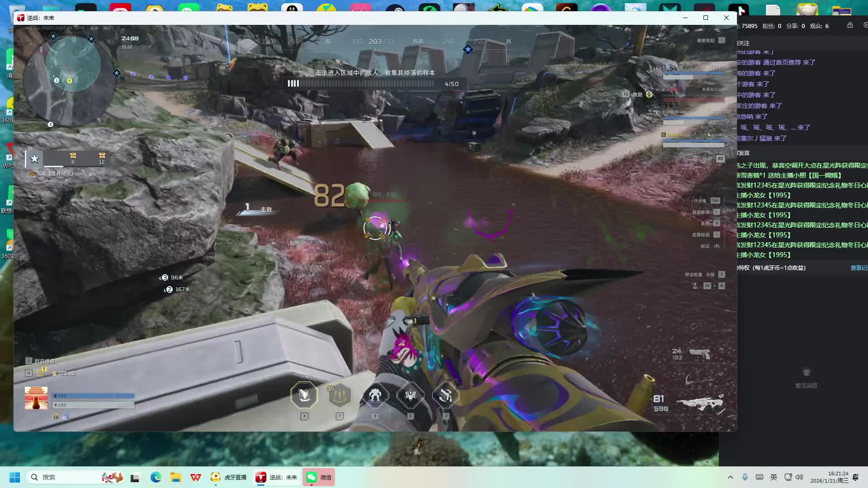Click the player avatar portrait

[36, 398]
